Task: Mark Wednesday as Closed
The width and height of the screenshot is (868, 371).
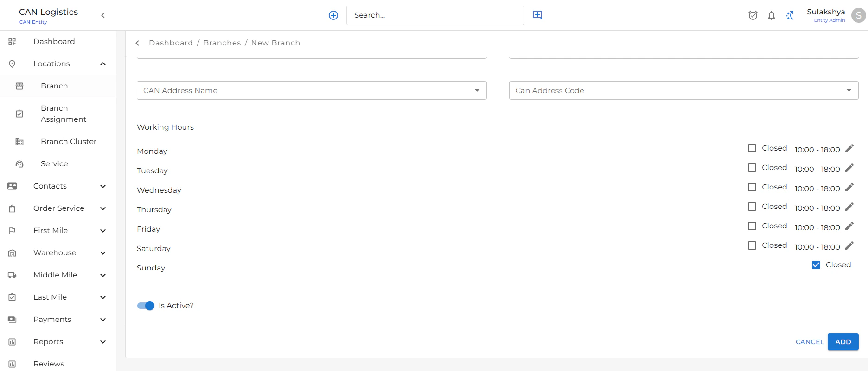Action: point(752,187)
